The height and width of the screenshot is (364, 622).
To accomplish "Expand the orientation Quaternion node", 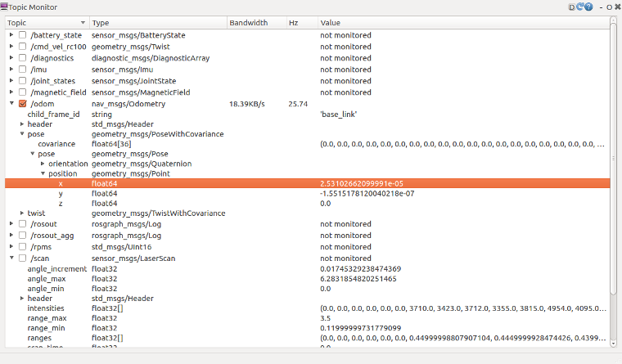I will (43, 164).
